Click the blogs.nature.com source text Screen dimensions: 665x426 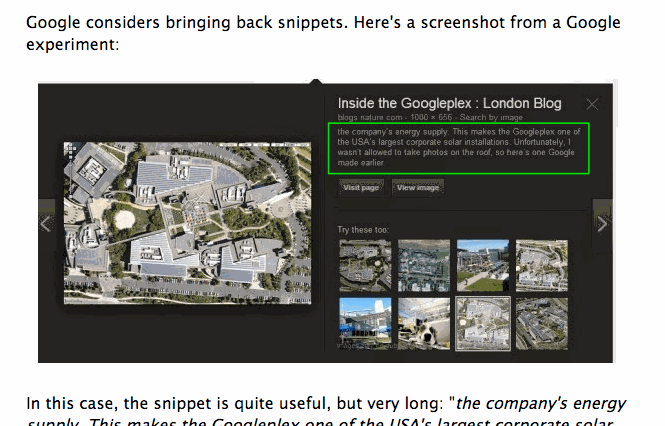369,117
